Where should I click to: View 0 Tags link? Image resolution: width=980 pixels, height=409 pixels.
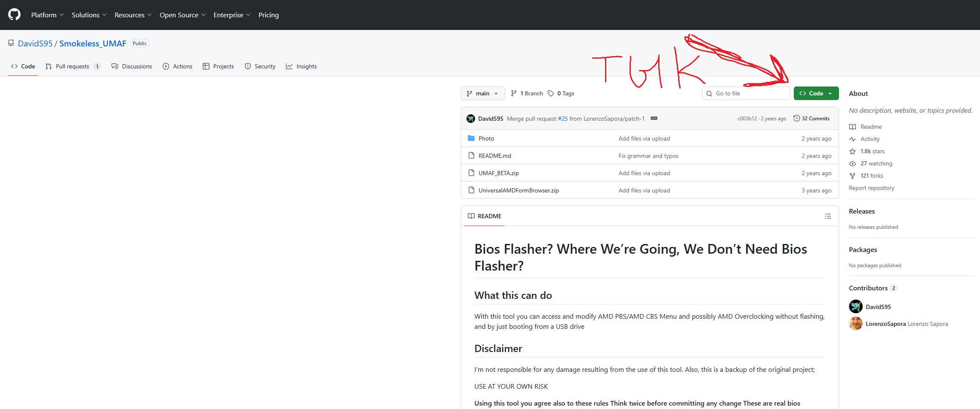coord(561,93)
